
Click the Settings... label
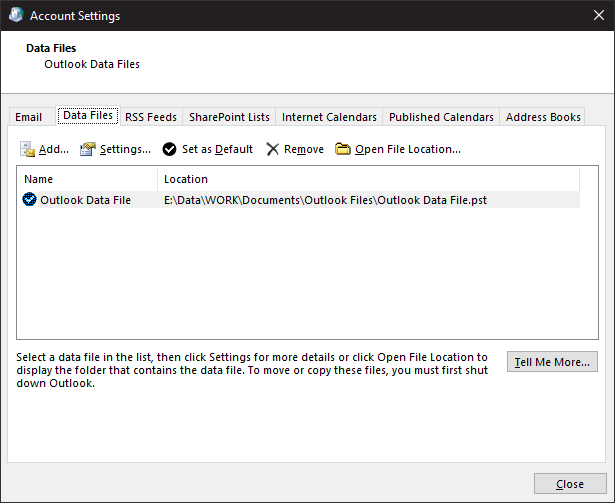(x=125, y=149)
